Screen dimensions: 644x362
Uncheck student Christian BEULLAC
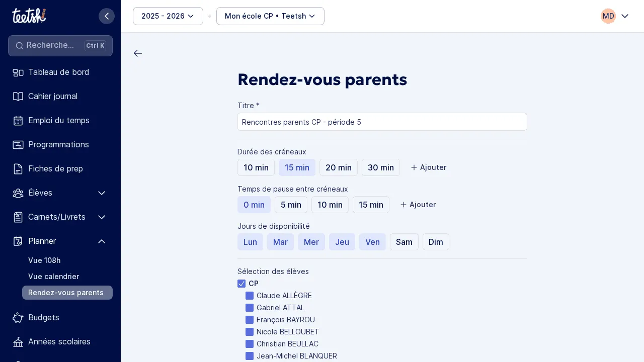tap(250, 344)
